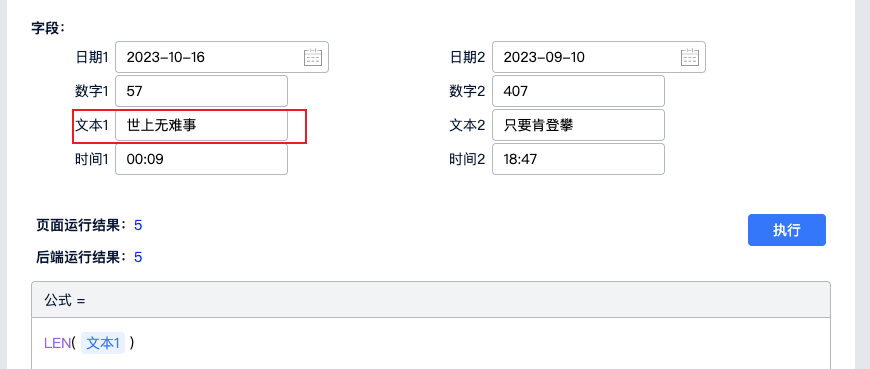Focus the 数字1 input containing 57
The width and height of the screenshot is (870, 369).
click(x=201, y=91)
